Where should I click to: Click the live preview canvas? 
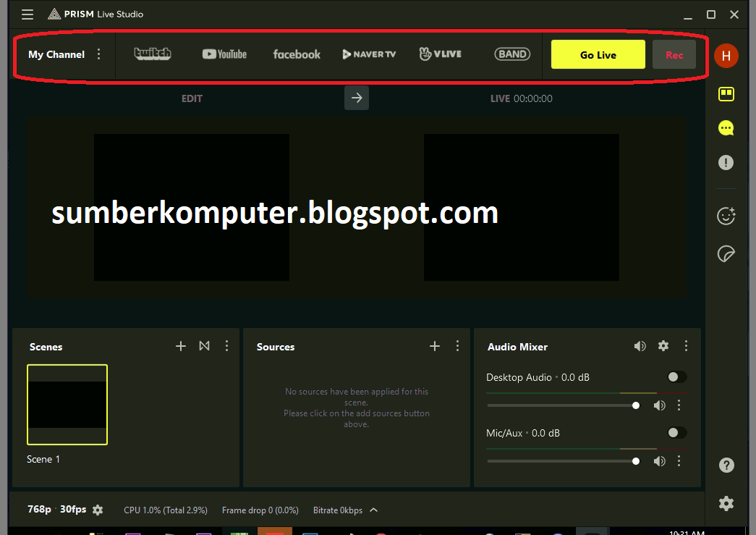tap(521, 208)
